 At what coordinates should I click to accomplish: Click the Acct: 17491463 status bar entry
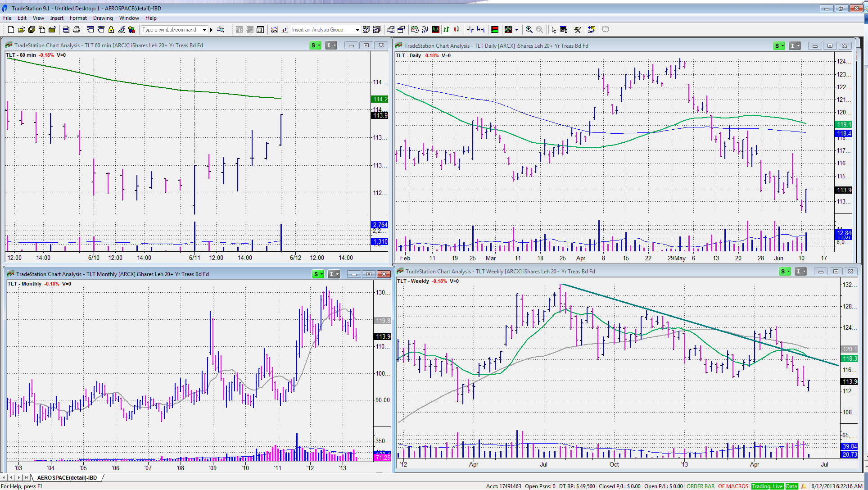503,486
